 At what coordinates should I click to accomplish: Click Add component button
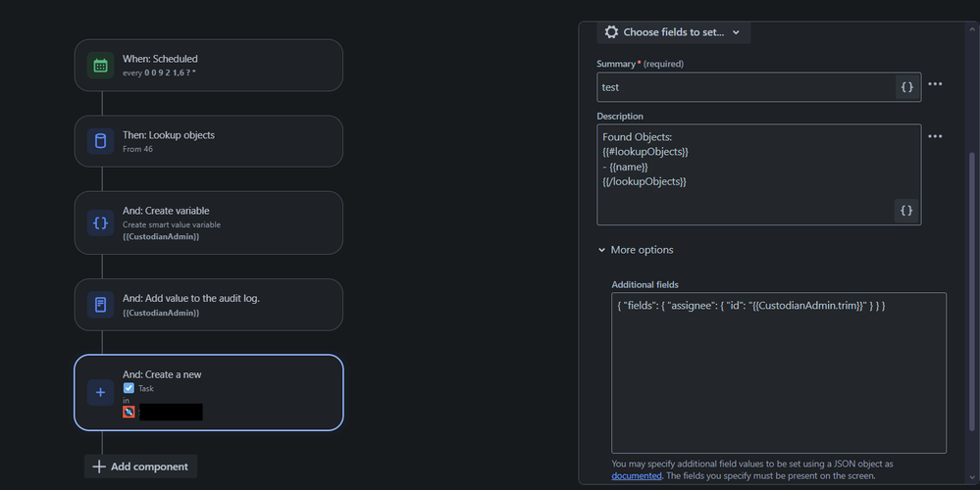tap(140, 466)
